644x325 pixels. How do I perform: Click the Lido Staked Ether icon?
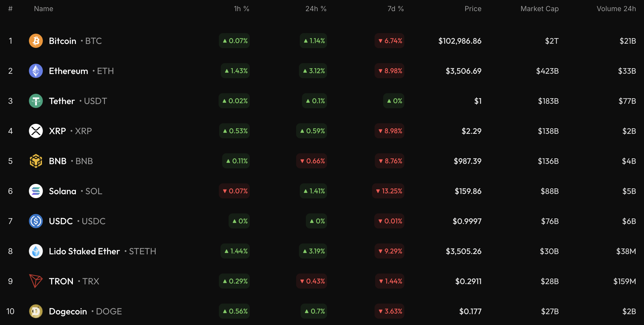[x=36, y=251]
